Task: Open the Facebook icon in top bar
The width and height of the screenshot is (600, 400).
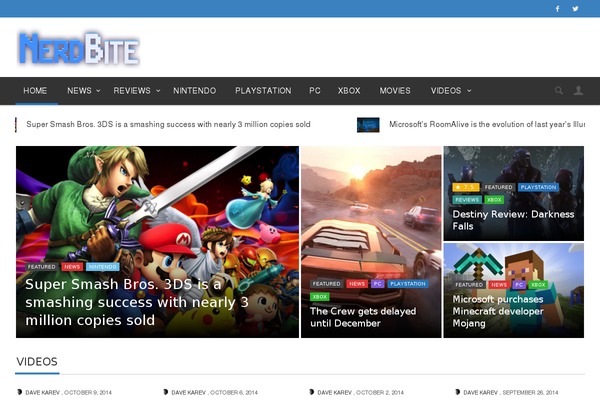Action: tap(557, 8)
